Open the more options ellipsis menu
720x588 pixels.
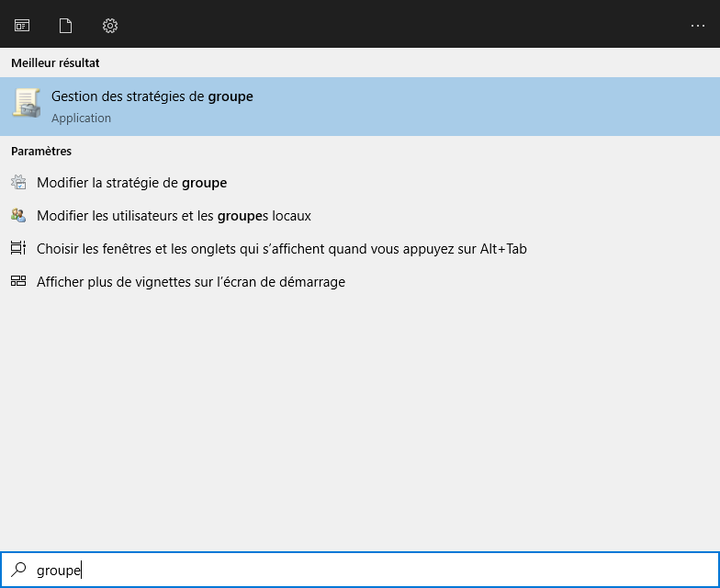pyautogui.click(x=698, y=26)
